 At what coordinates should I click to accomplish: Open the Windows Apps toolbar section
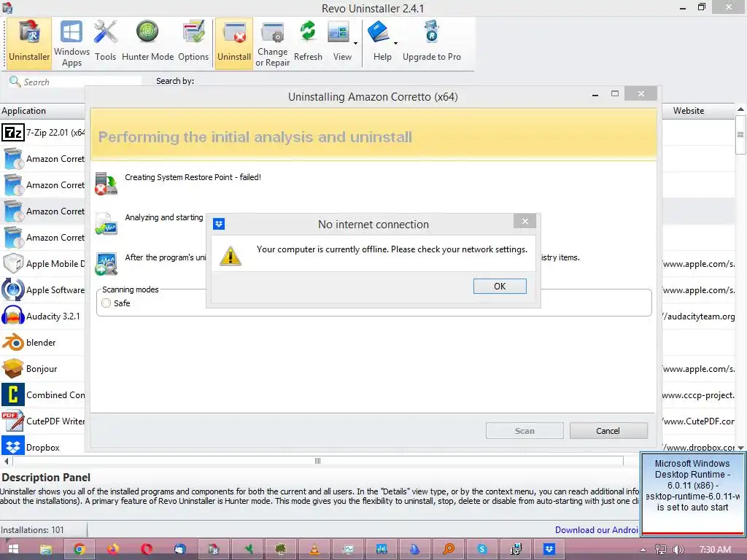[x=71, y=44]
